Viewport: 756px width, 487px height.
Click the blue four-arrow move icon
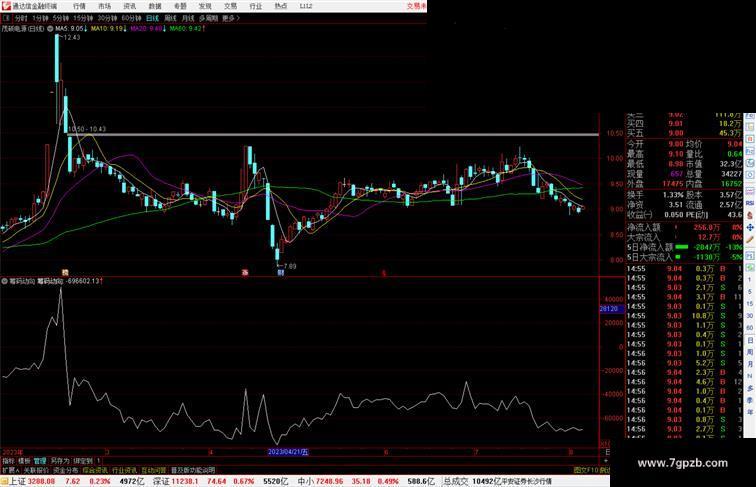(x=750, y=227)
